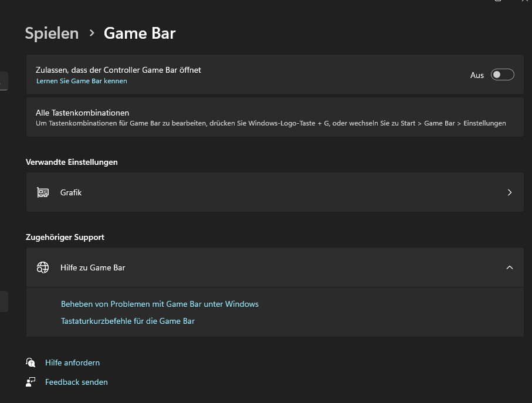The height and width of the screenshot is (403, 532).
Task: Click the breadcrumb separator chevron
Action: tap(92, 33)
